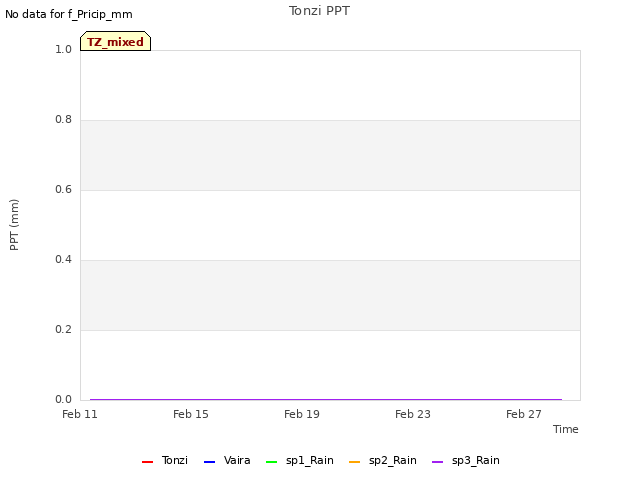Viewport: 640px width, 480px height.
Task: Click the purple sp3_Rain data line
Action: pos(326,399)
